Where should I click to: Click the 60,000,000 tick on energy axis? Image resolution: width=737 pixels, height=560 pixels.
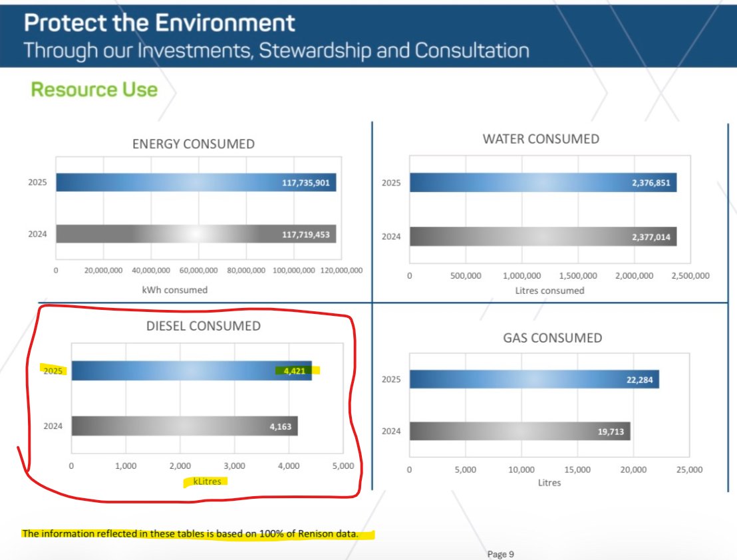click(198, 271)
